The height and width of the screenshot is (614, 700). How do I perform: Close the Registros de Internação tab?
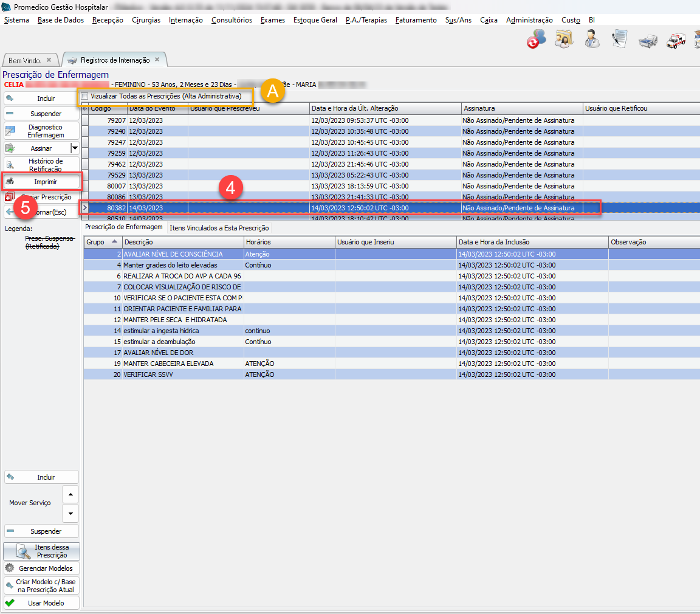[x=157, y=60]
